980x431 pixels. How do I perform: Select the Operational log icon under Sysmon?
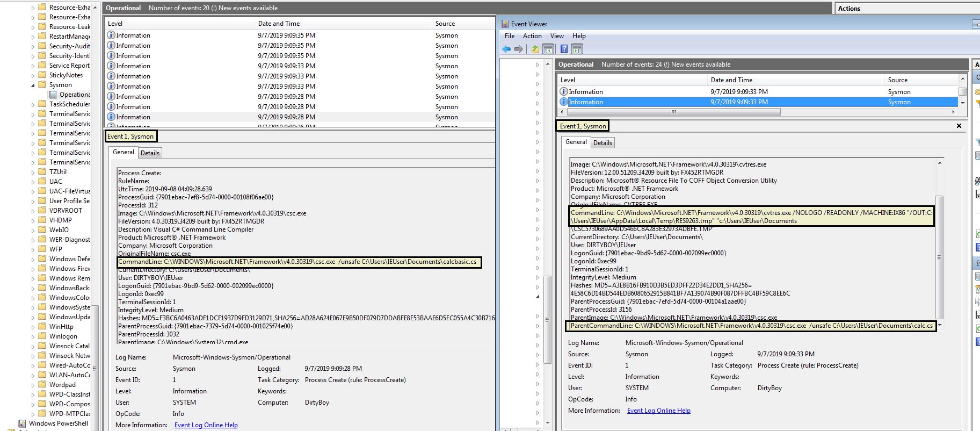pos(53,95)
